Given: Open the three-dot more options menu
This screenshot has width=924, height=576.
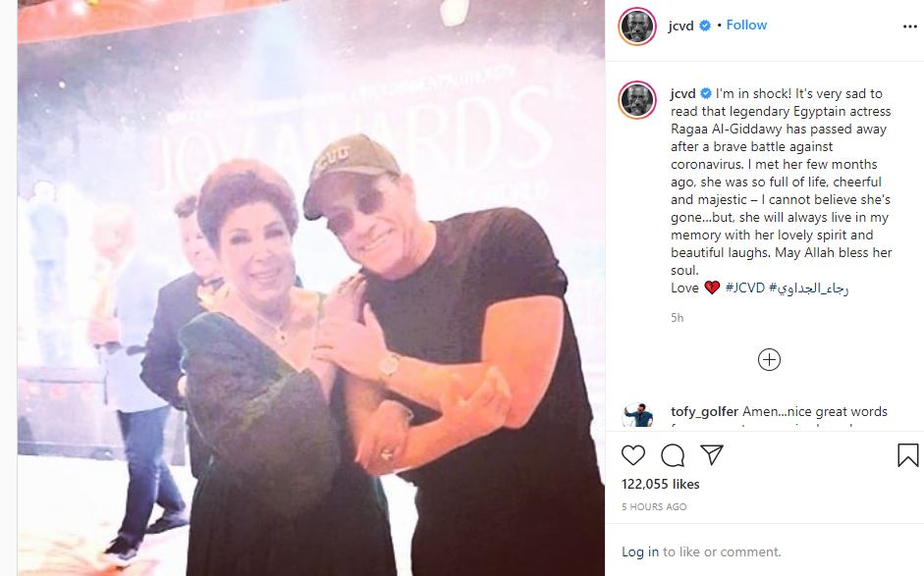Looking at the screenshot, I should pyautogui.click(x=910, y=26).
